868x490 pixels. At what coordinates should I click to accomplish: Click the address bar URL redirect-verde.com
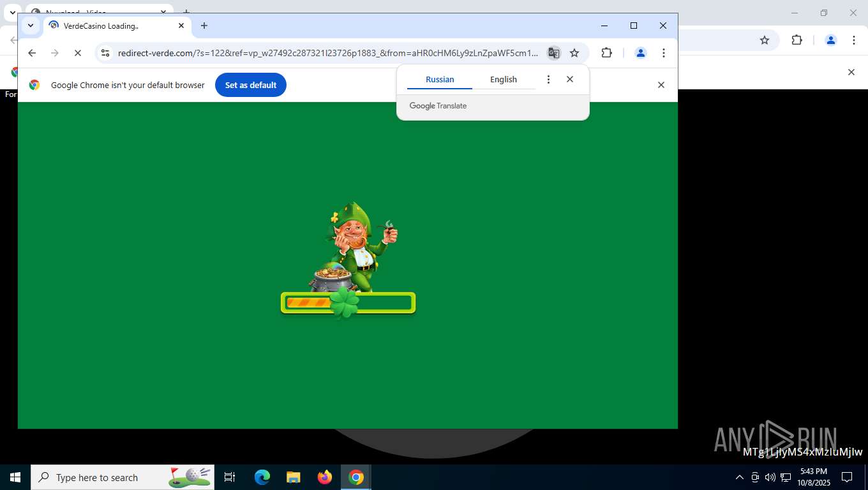(x=328, y=53)
